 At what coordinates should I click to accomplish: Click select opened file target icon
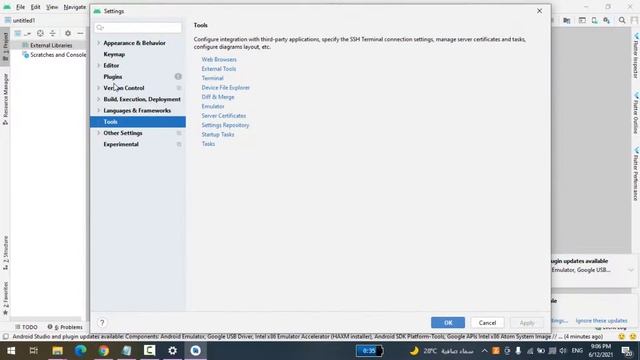coord(40,33)
